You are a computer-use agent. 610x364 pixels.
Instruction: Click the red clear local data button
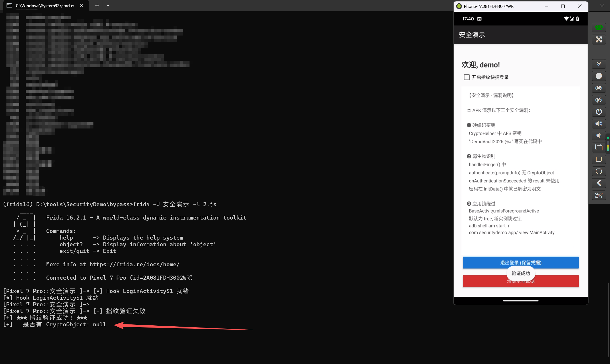[520, 281]
